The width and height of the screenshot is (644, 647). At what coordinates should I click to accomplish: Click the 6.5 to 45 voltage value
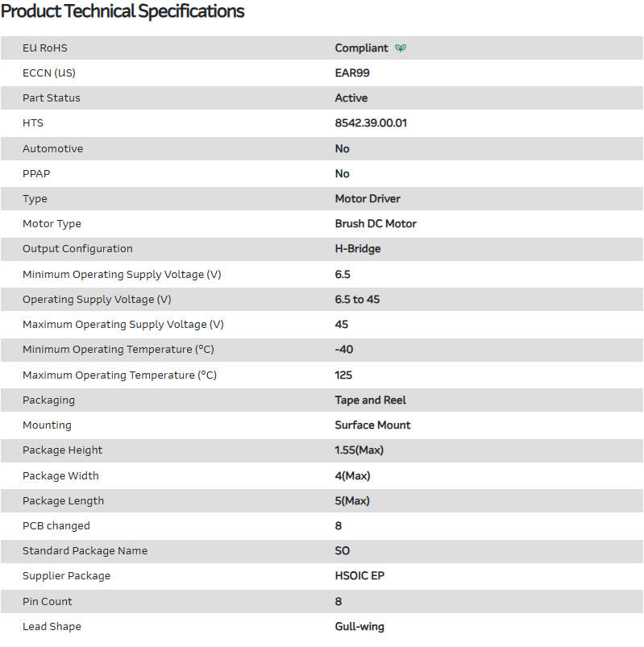tap(357, 300)
